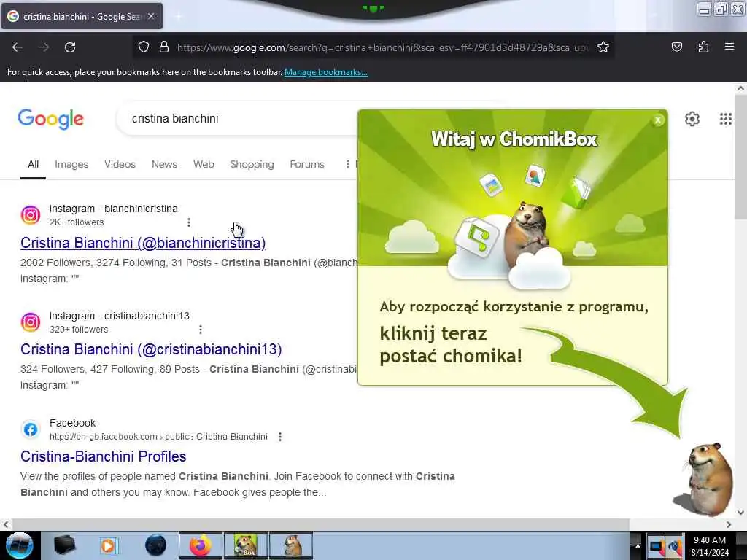The image size is (747, 560).
Task: Open options for cristinabianchini13 result
Action: [201, 330]
